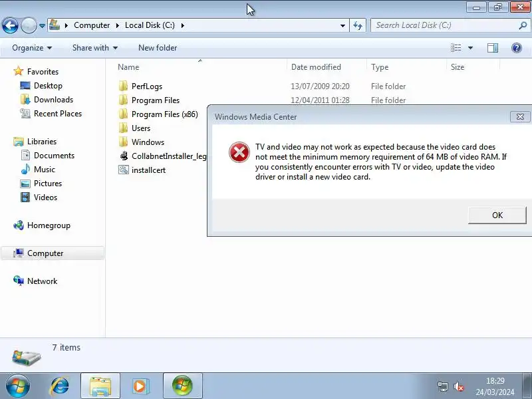Launch Internet Explorer from the taskbar
Screen dimensions: 532x399
coord(60,386)
